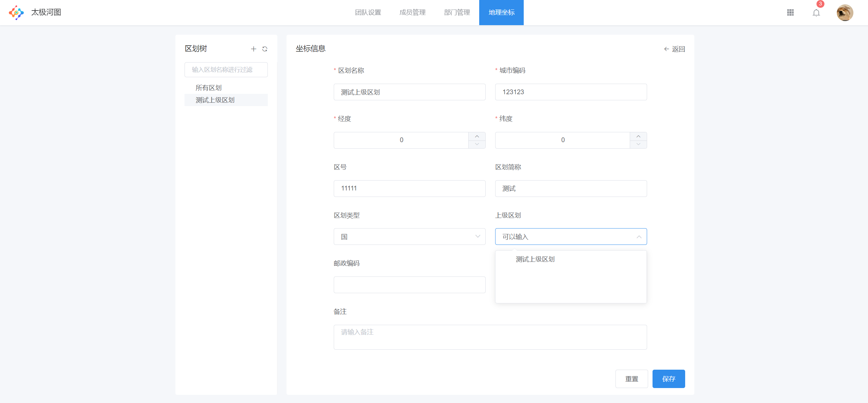Select 测试上级区划 in the region tree

click(226, 100)
